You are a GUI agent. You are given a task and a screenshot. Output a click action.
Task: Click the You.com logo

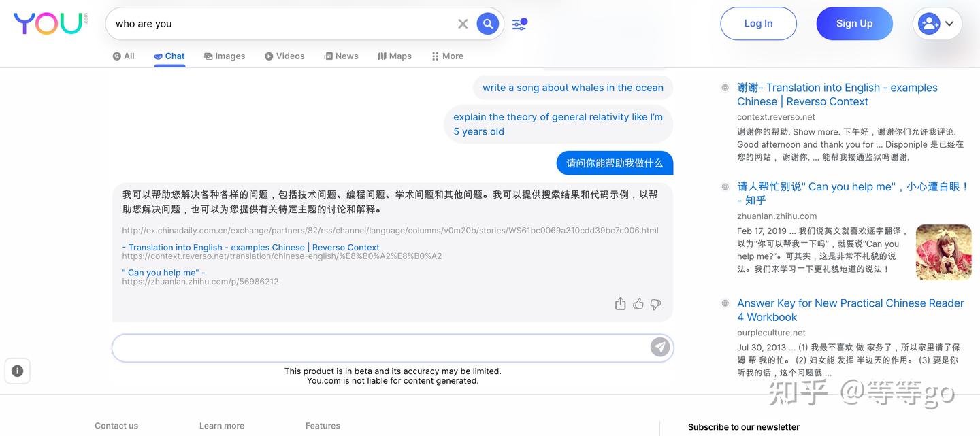click(x=50, y=23)
